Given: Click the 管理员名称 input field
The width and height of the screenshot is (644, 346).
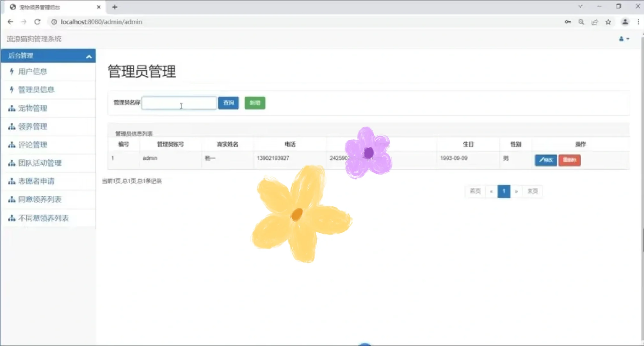Looking at the screenshot, I should pos(179,103).
